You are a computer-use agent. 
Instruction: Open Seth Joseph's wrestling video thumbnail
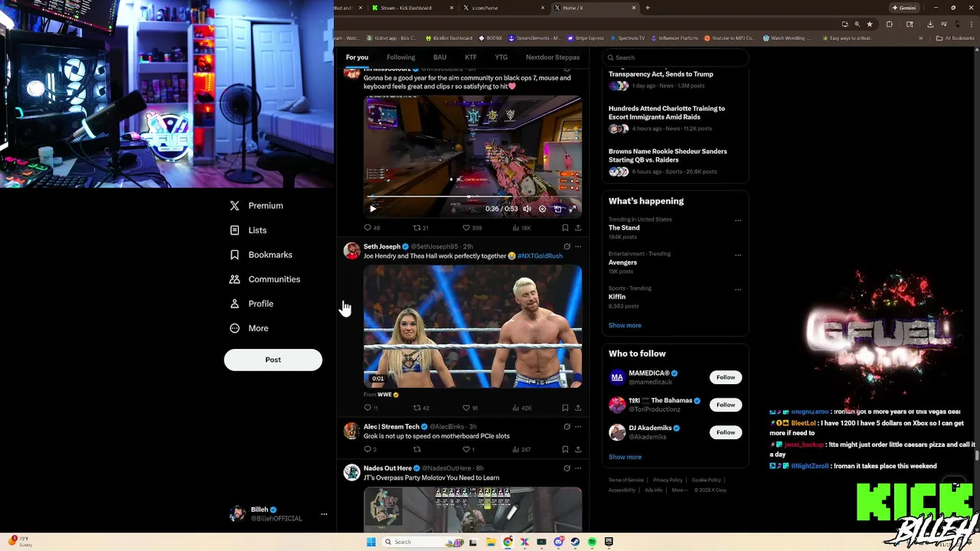click(472, 327)
